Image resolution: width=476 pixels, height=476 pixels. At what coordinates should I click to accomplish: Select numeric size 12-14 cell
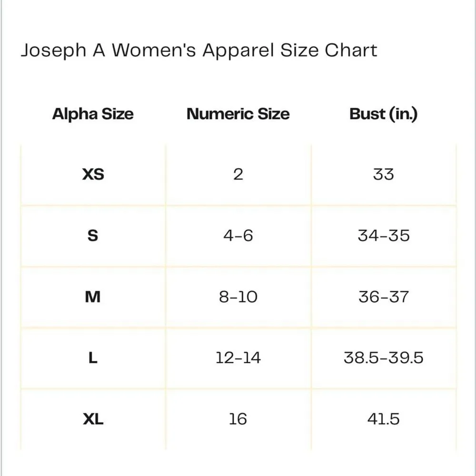(x=238, y=357)
